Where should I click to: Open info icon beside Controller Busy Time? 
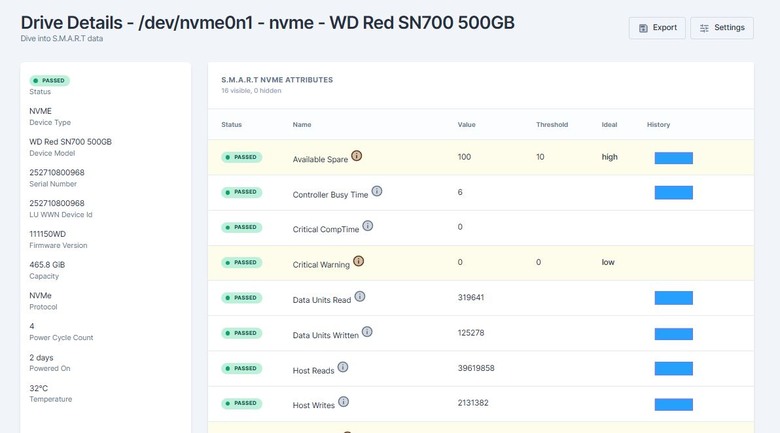(377, 191)
